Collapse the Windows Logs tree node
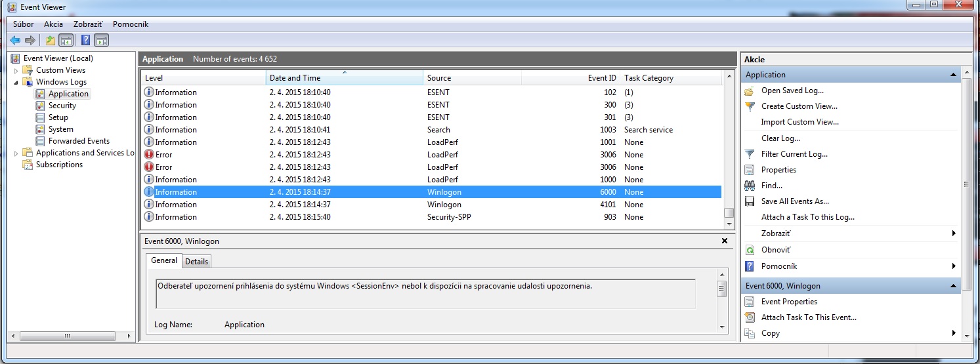The height and width of the screenshot is (364, 980). 16,82
